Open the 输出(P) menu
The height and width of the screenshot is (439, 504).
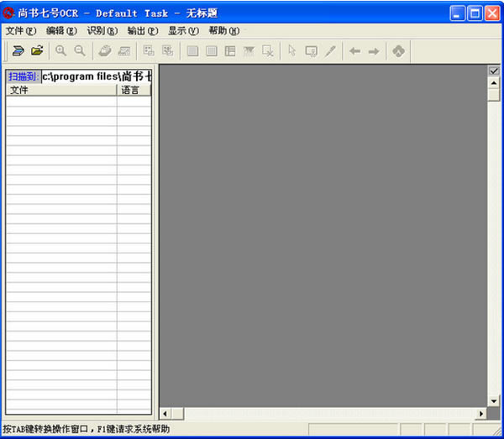point(143,31)
